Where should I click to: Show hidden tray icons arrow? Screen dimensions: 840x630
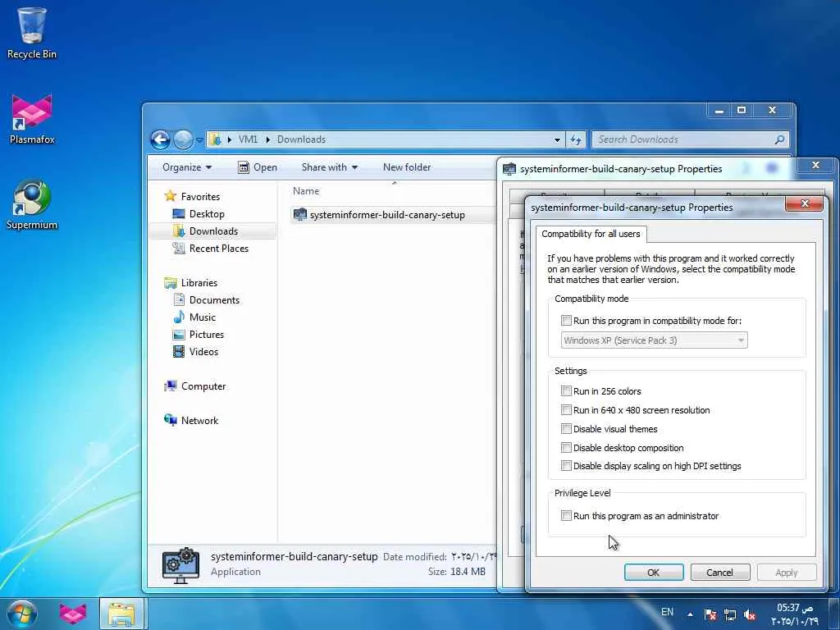(690, 614)
